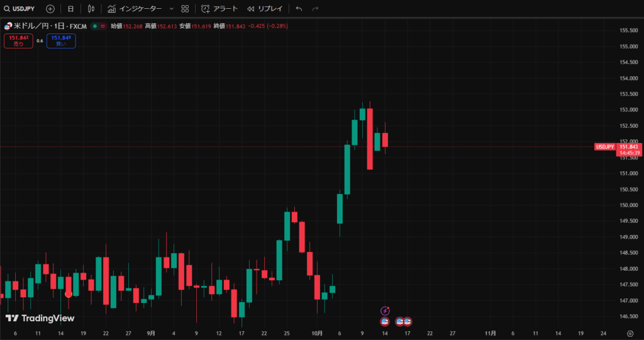Open chart settings gear at bottom right

(630, 333)
